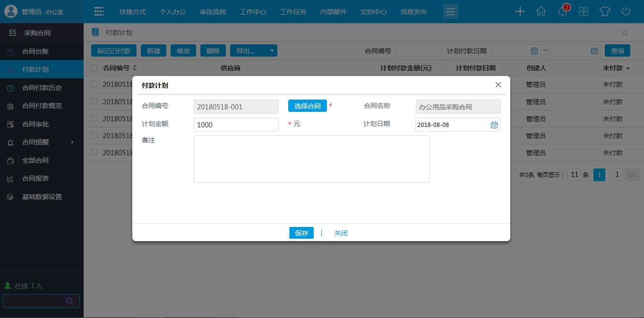Viewport: 644px width, 318px height.
Task: Click the 保存 button in the dialog
Action: click(301, 233)
